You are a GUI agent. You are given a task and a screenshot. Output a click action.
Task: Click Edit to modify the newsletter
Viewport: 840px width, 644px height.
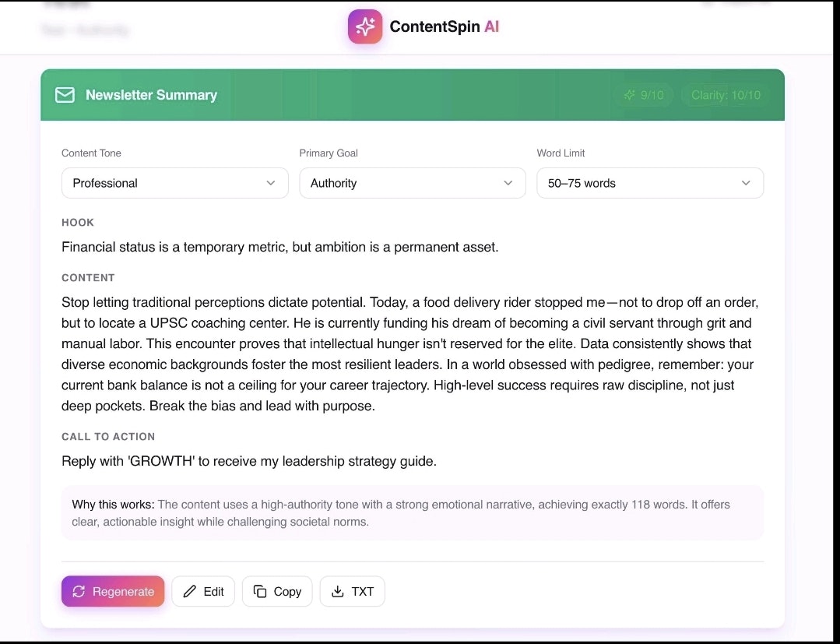(203, 591)
